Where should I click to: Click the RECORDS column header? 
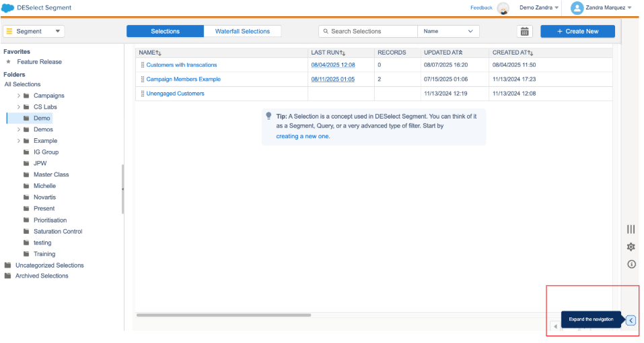point(392,53)
